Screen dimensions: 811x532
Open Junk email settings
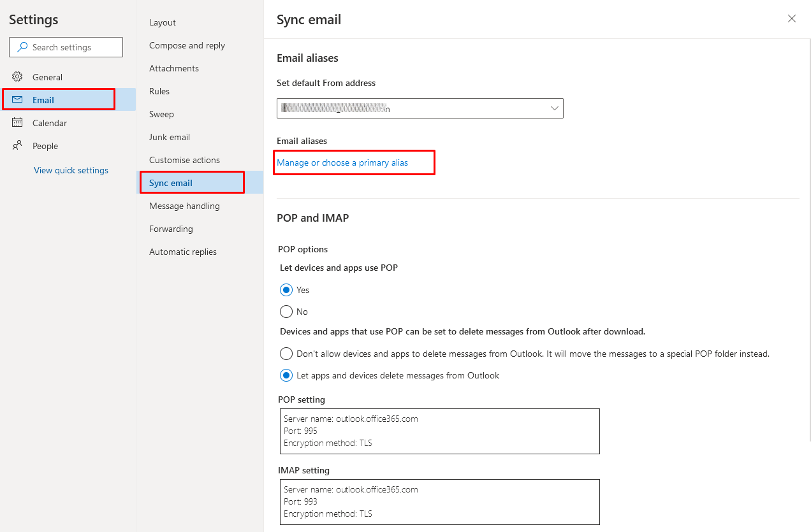point(170,138)
